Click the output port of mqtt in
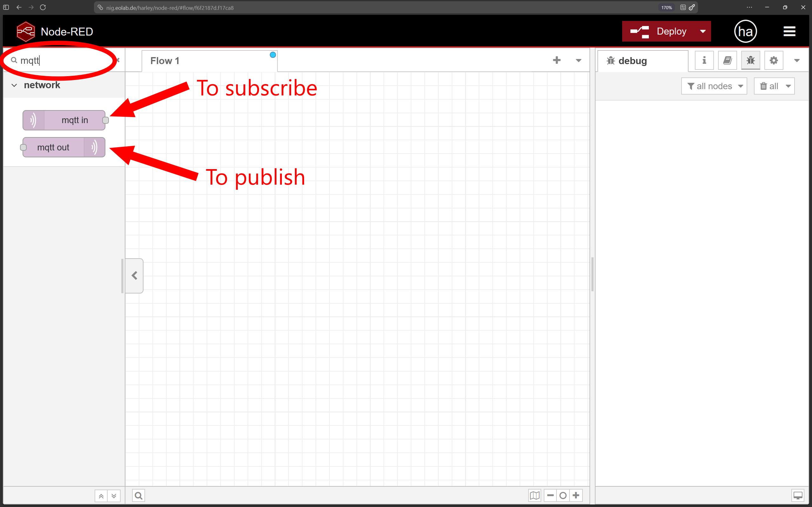Image resolution: width=812 pixels, height=507 pixels. [106, 120]
